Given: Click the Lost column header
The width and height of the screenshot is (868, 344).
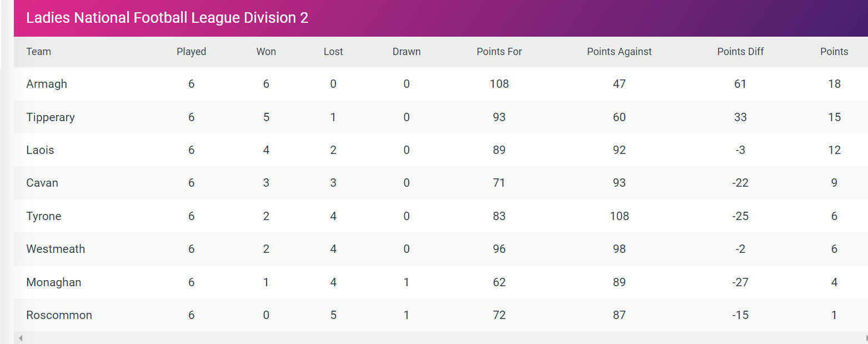Looking at the screenshot, I should coord(333,52).
